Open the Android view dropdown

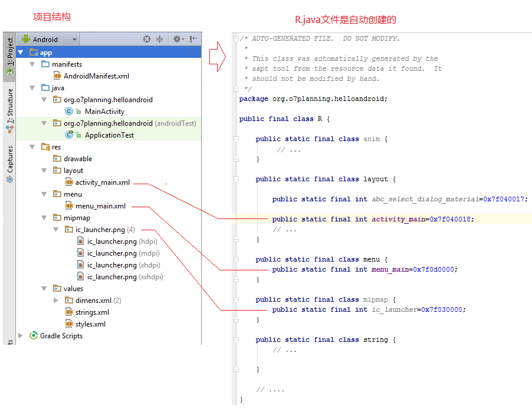[x=50, y=40]
